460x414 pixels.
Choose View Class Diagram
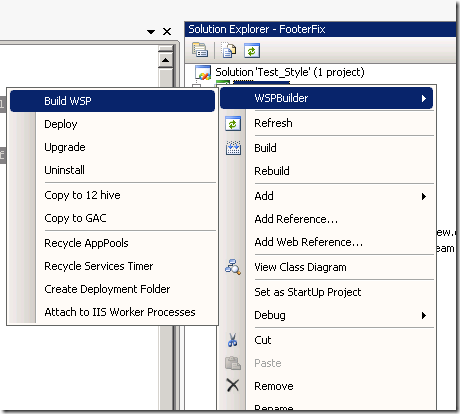click(326, 267)
